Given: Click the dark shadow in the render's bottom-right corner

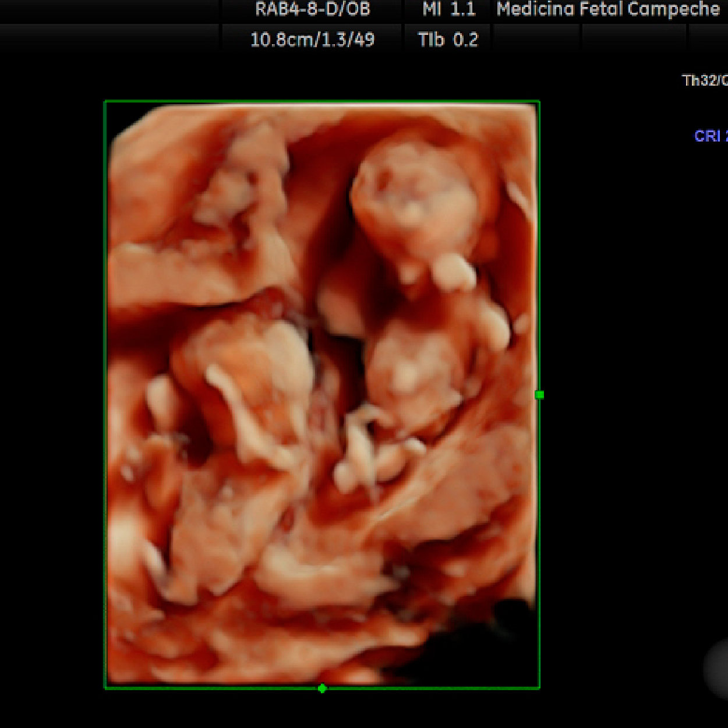Looking at the screenshot, I should tap(495, 641).
